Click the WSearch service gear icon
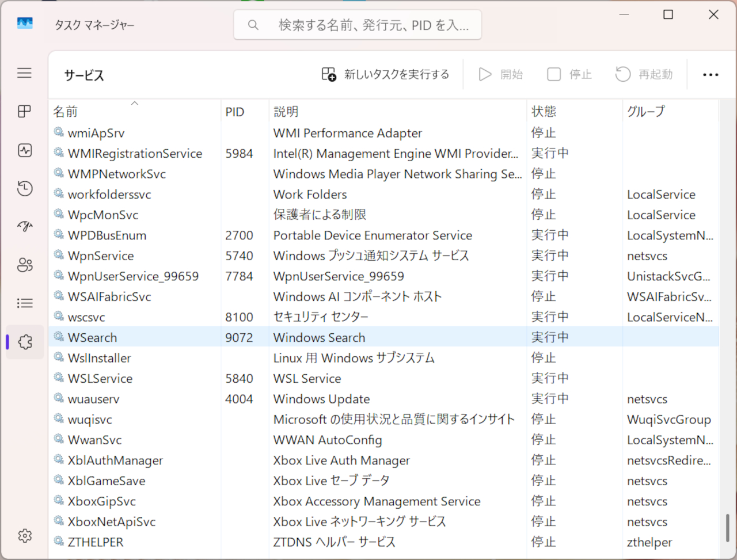Screen dimensions: 737x560 click(59, 337)
